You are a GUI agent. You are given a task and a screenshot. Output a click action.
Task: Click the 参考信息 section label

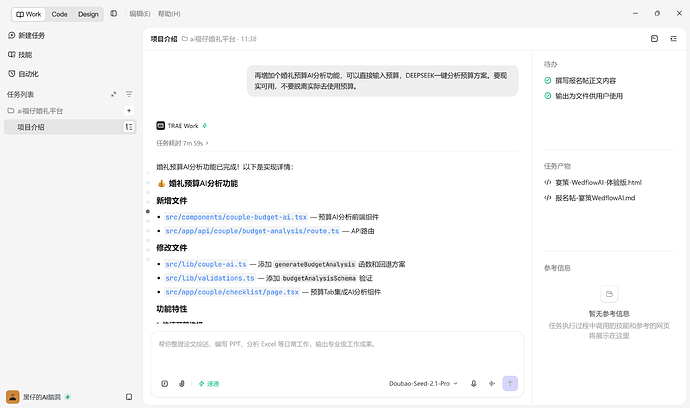point(557,268)
